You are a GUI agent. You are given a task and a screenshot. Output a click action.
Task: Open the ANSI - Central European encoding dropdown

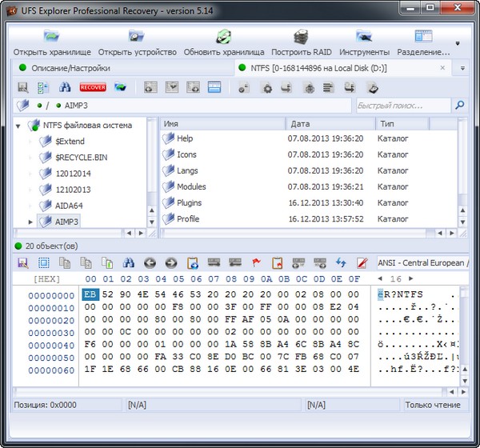422,262
